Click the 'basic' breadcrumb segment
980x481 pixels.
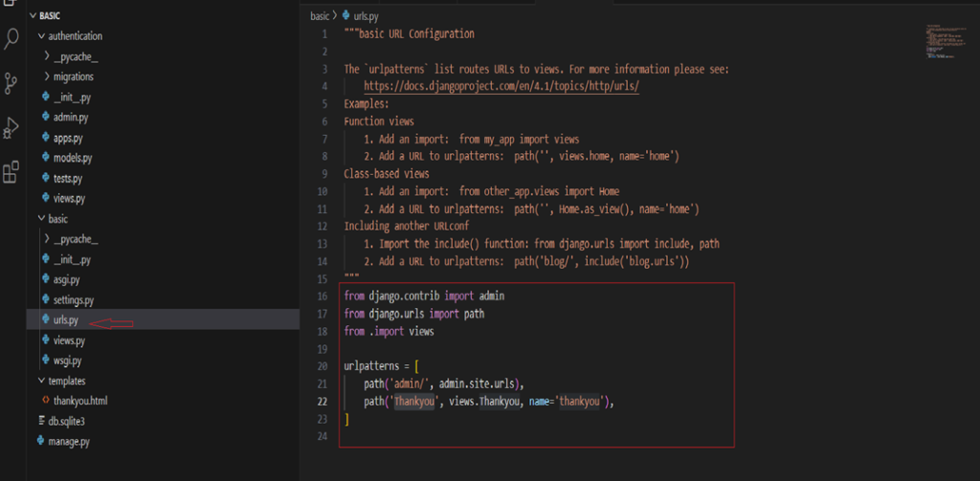click(321, 16)
